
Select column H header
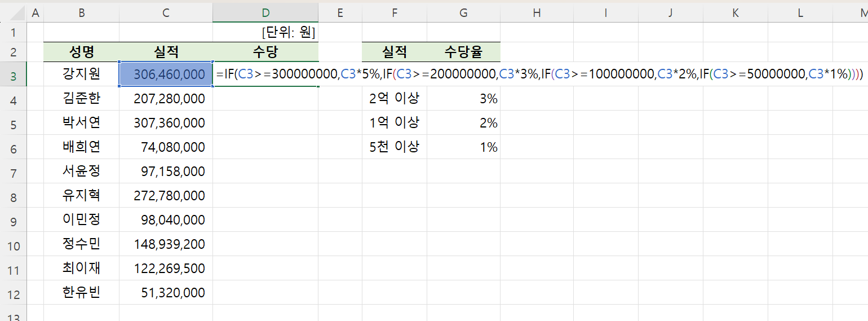point(537,12)
